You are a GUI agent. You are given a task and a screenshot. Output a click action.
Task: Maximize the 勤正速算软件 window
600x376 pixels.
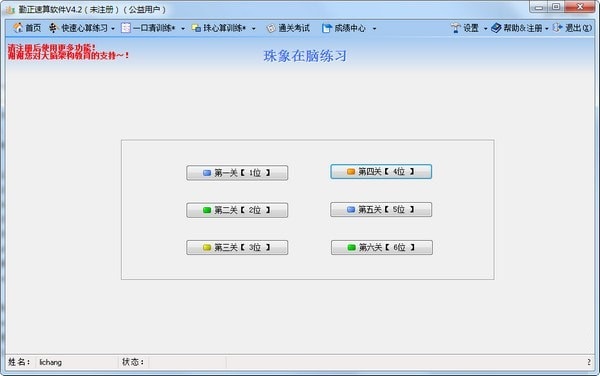point(556,7)
